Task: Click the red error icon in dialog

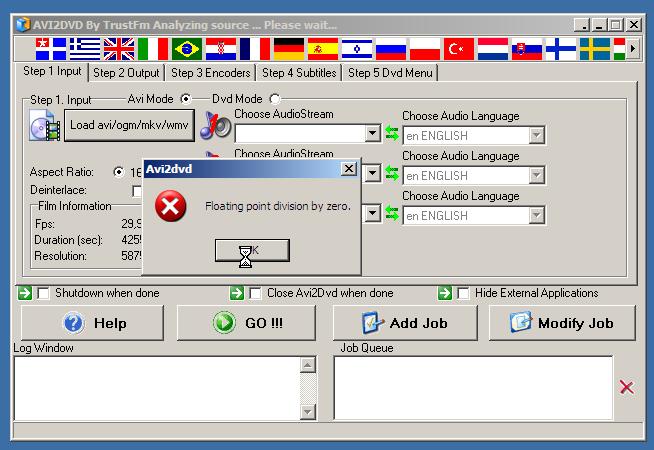Action: click(x=171, y=206)
